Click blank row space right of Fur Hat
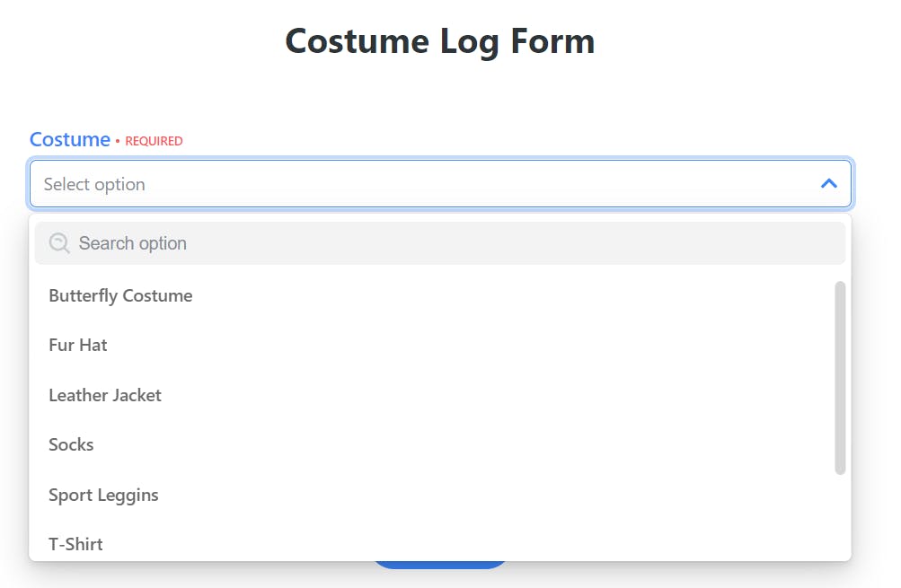This screenshot has height=588, width=901. 449,345
